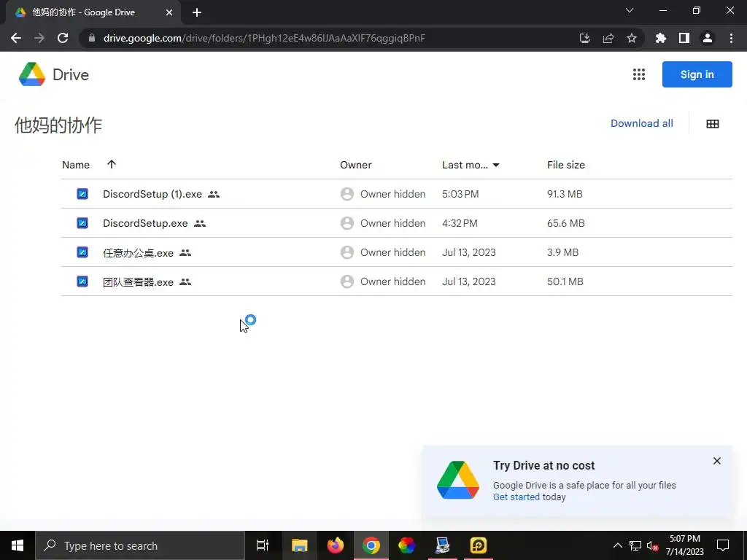Click shared icon next to 任意办公桌.exe
The height and width of the screenshot is (560, 747).
pos(185,253)
